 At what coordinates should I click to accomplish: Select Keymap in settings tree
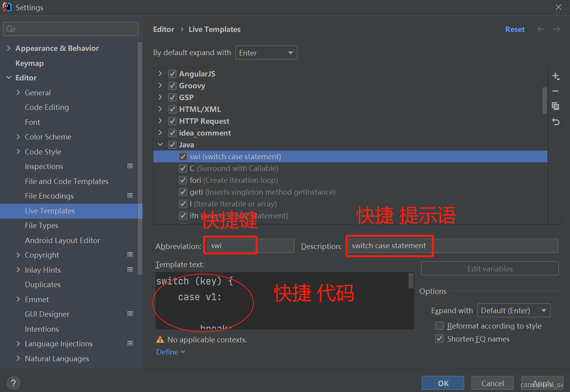30,63
